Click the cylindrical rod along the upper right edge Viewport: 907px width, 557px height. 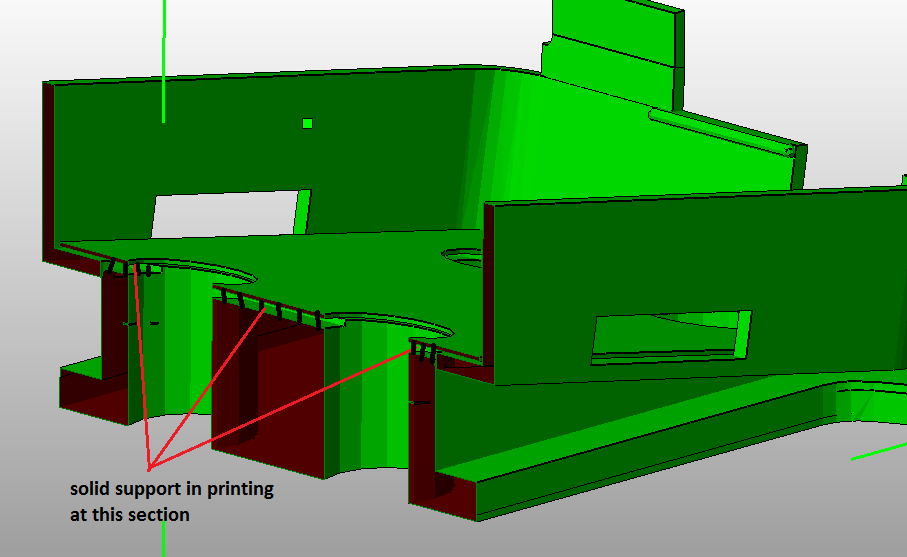tap(721, 132)
